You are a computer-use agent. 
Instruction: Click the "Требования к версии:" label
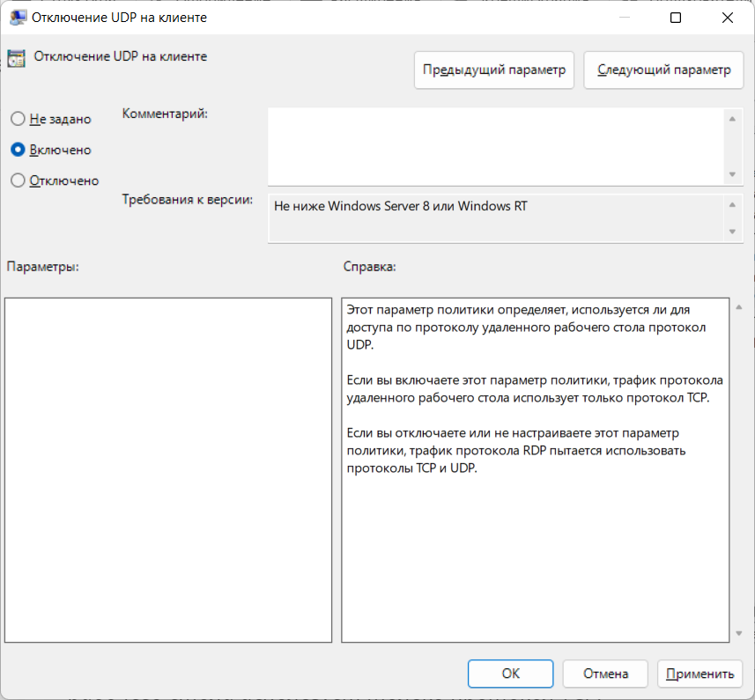tap(188, 199)
